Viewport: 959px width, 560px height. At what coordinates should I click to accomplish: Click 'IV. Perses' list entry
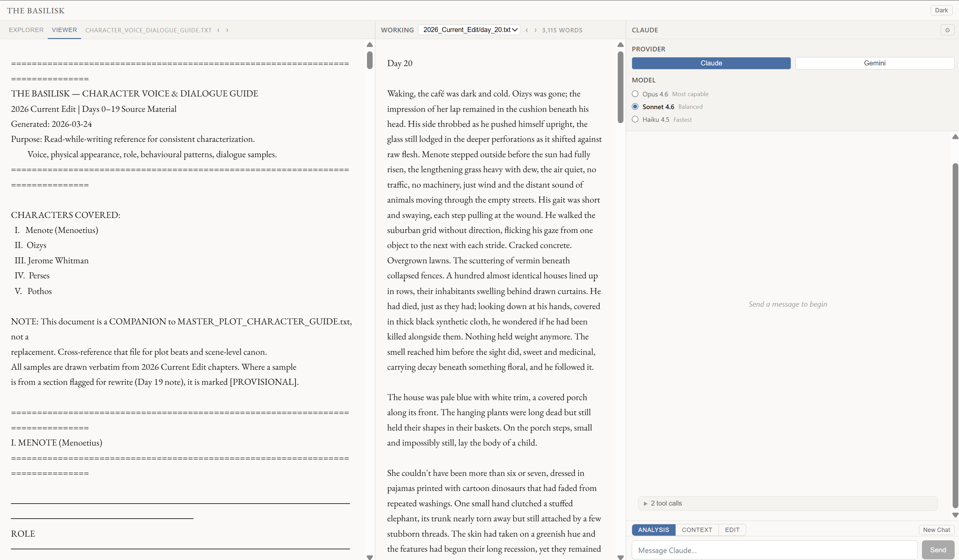click(32, 275)
